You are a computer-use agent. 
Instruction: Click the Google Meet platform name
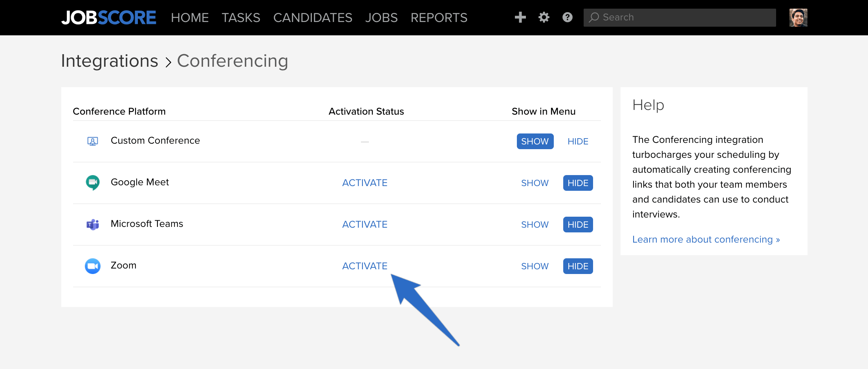(140, 182)
